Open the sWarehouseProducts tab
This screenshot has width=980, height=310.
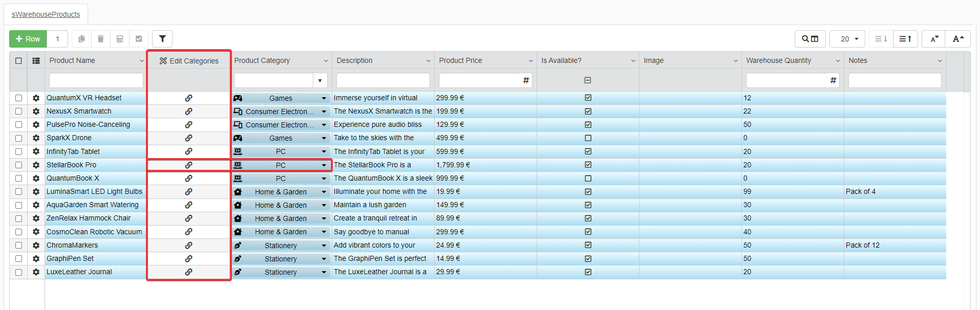(x=46, y=14)
